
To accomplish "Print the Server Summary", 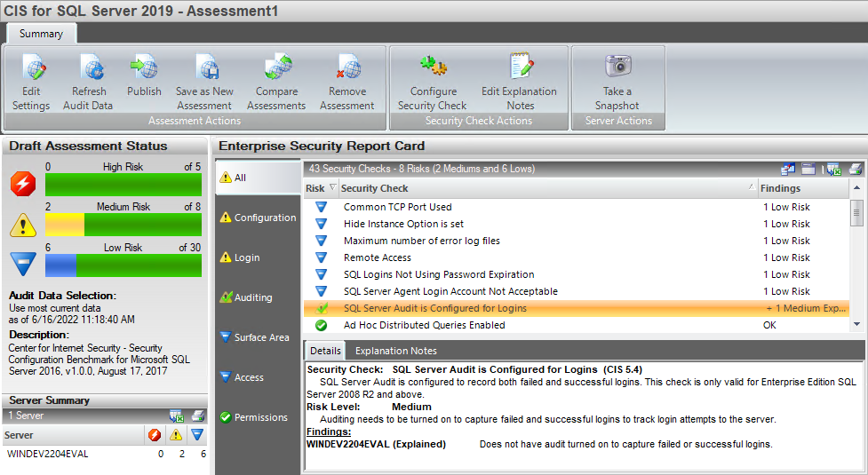I will tap(198, 416).
